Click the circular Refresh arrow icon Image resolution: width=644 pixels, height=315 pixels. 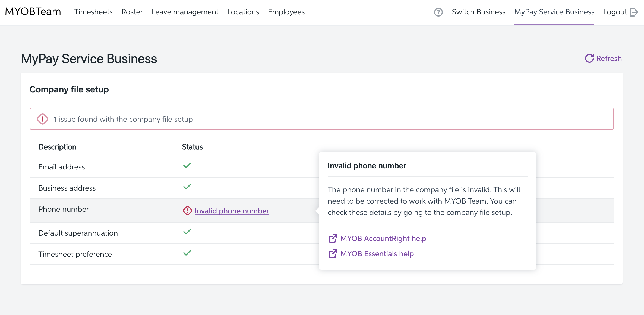pos(589,58)
